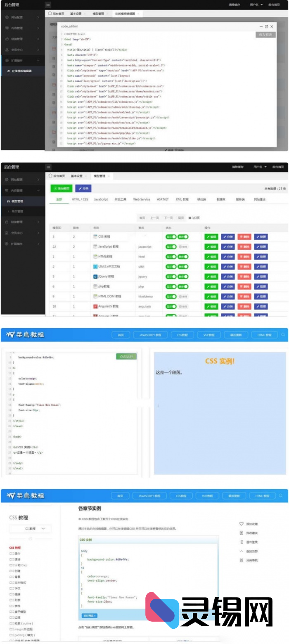Image resolution: width=289 pixels, height=644 pixels.
Task: Toggle the 显示 switch for CSS 教程
Action: (x=171, y=237)
